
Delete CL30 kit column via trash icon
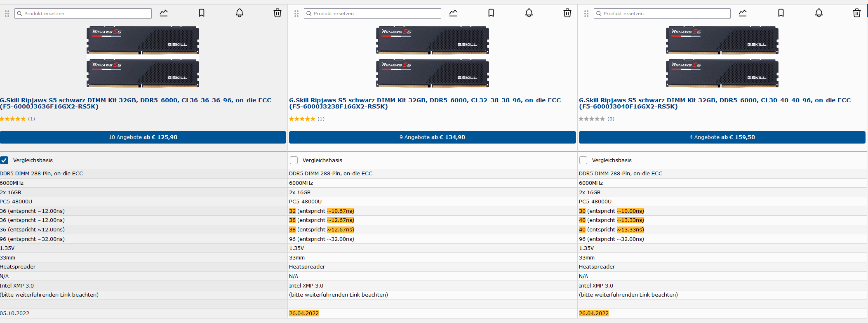pyautogui.click(x=857, y=13)
